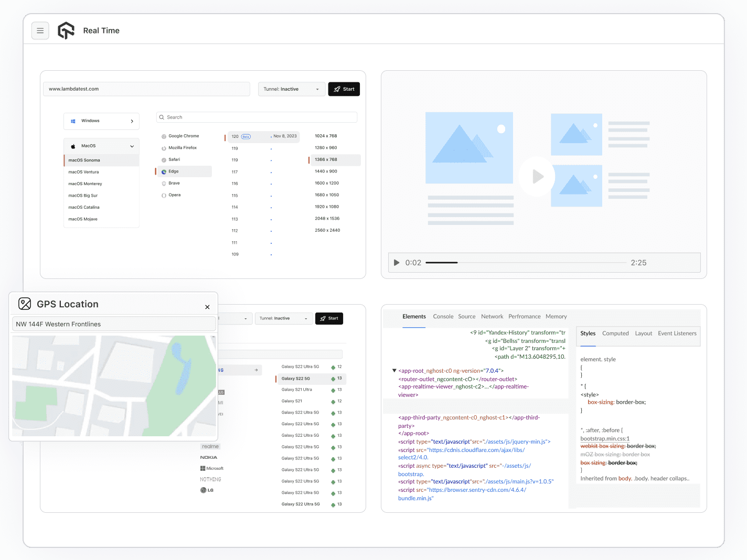Select the Edge browser icon
The width and height of the screenshot is (747, 560).
(164, 171)
